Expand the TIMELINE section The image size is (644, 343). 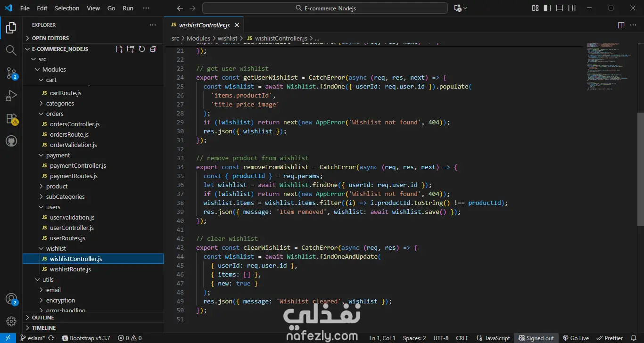93,328
